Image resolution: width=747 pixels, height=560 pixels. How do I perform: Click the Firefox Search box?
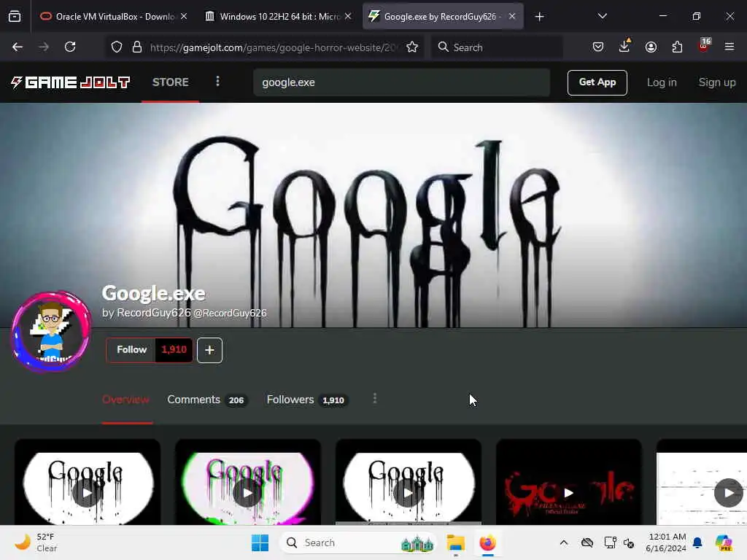coord(497,47)
